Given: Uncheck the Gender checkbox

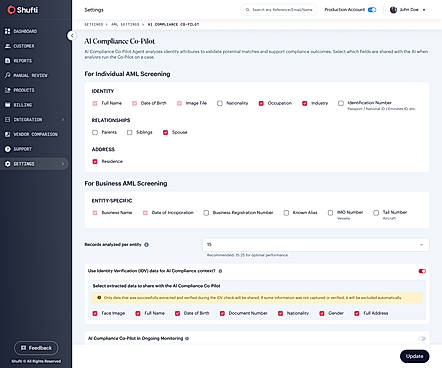Looking at the screenshot, I should pyautogui.click(x=322, y=313).
